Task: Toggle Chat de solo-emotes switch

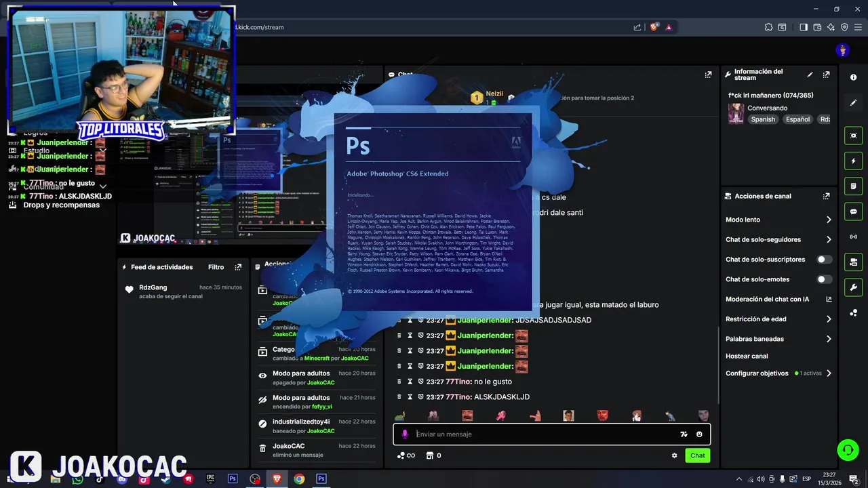Action: tap(824, 279)
